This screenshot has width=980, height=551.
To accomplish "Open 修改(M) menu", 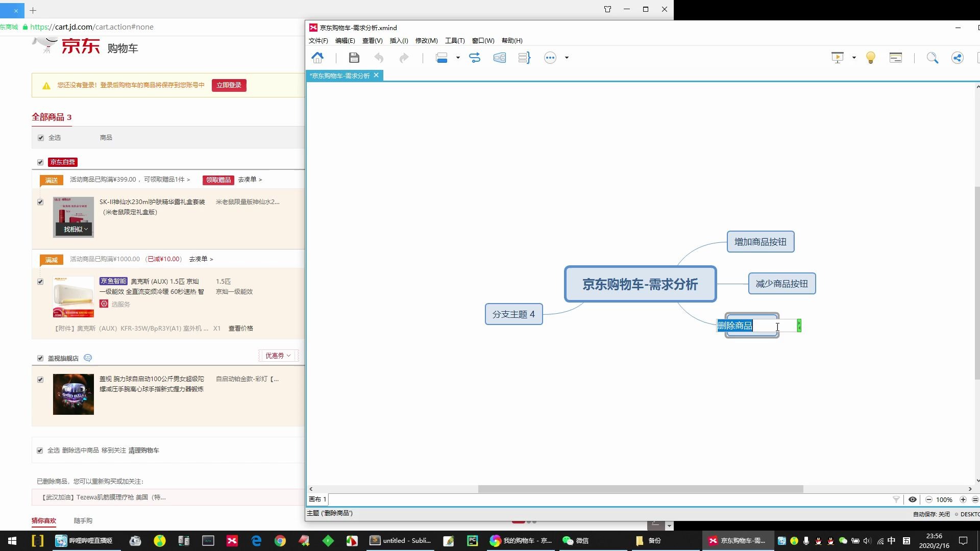I will [x=426, y=41].
